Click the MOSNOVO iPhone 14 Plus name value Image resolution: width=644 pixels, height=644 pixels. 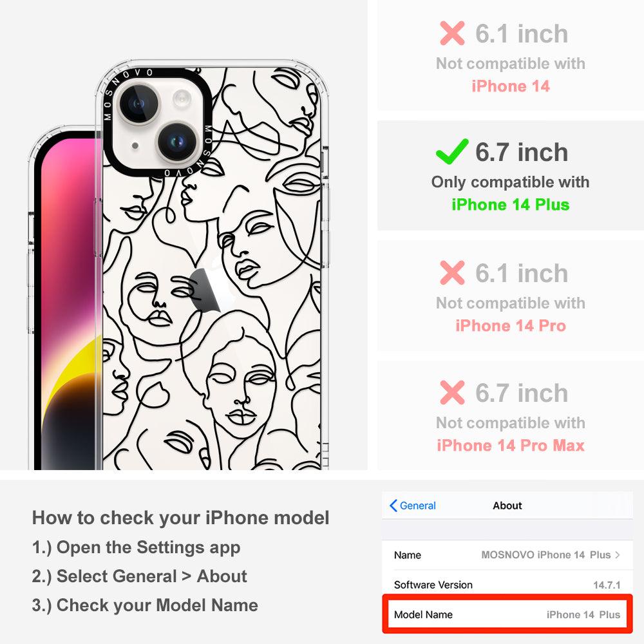[x=546, y=555]
